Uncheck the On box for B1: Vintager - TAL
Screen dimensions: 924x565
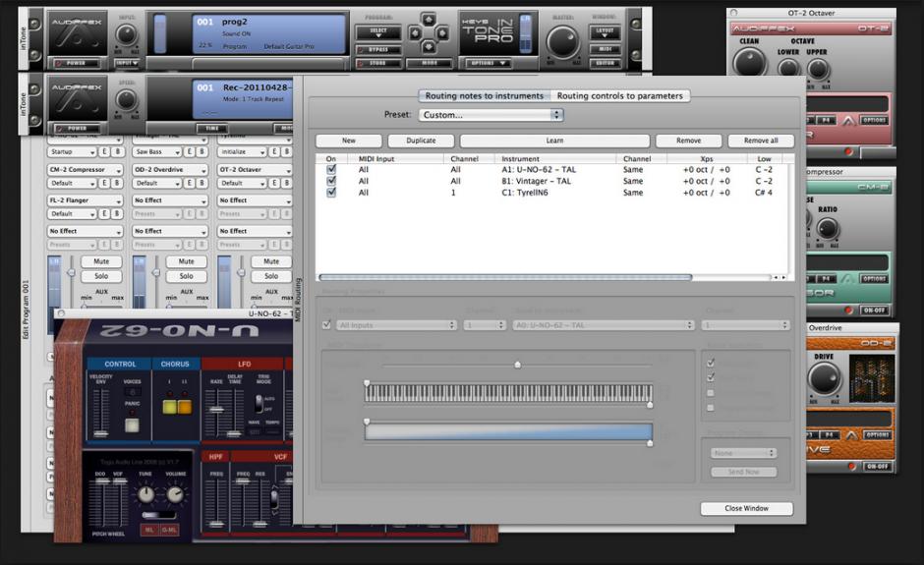pos(331,181)
